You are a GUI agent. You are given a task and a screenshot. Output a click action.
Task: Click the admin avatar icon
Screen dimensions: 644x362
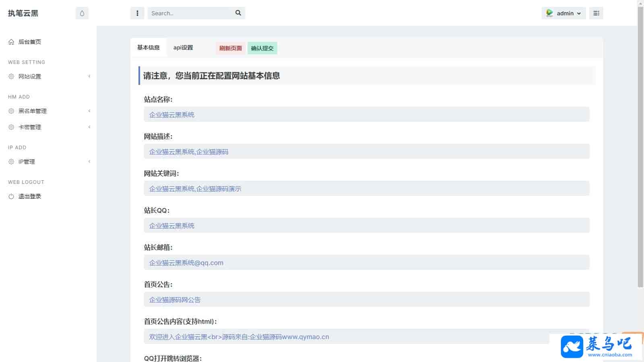[x=549, y=13]
